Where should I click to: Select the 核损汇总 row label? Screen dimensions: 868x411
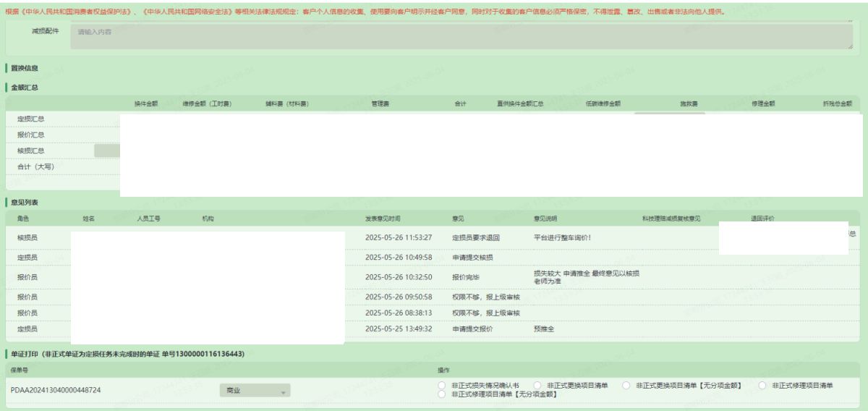pyautogui.click(x=31, y=151)
